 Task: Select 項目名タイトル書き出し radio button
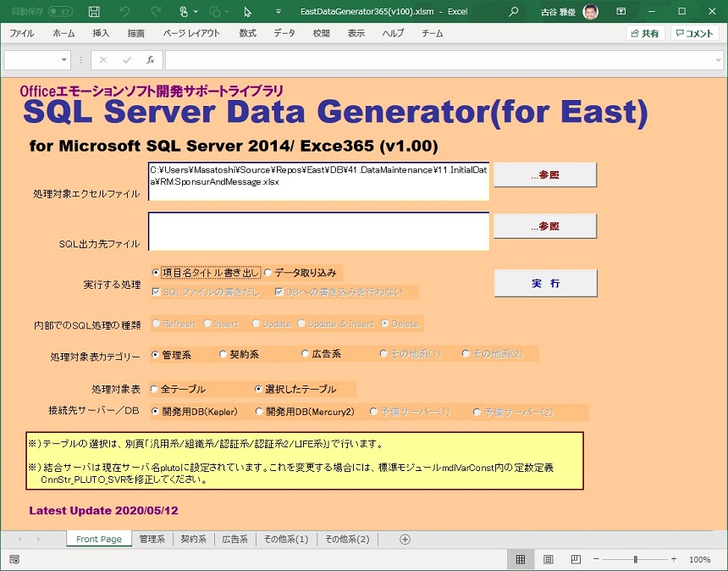(x=156, y=273)
